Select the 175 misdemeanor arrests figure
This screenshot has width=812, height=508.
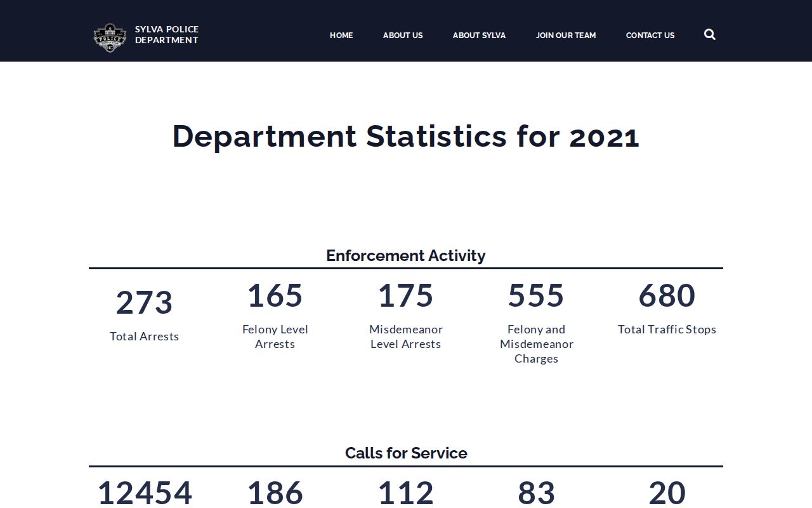coord(406,295)
